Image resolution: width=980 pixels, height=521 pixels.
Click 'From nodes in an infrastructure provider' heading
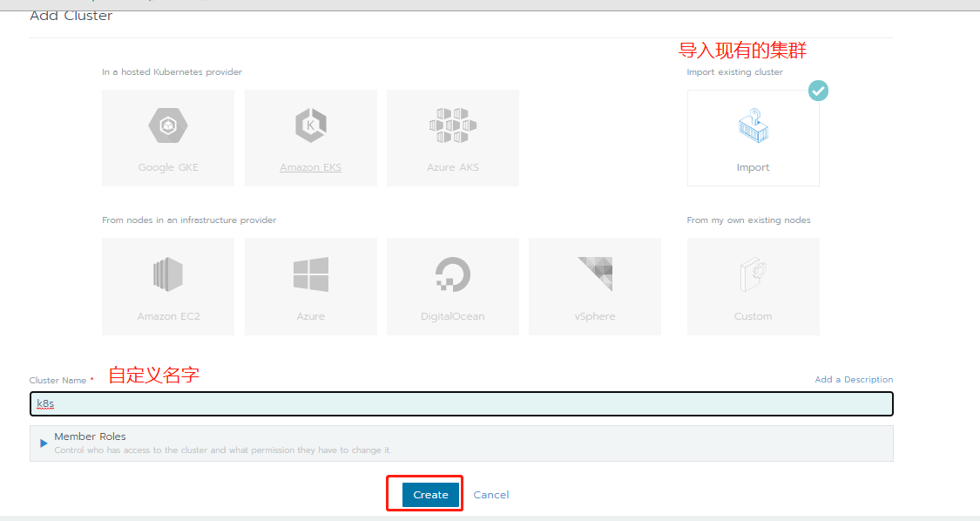189,220
